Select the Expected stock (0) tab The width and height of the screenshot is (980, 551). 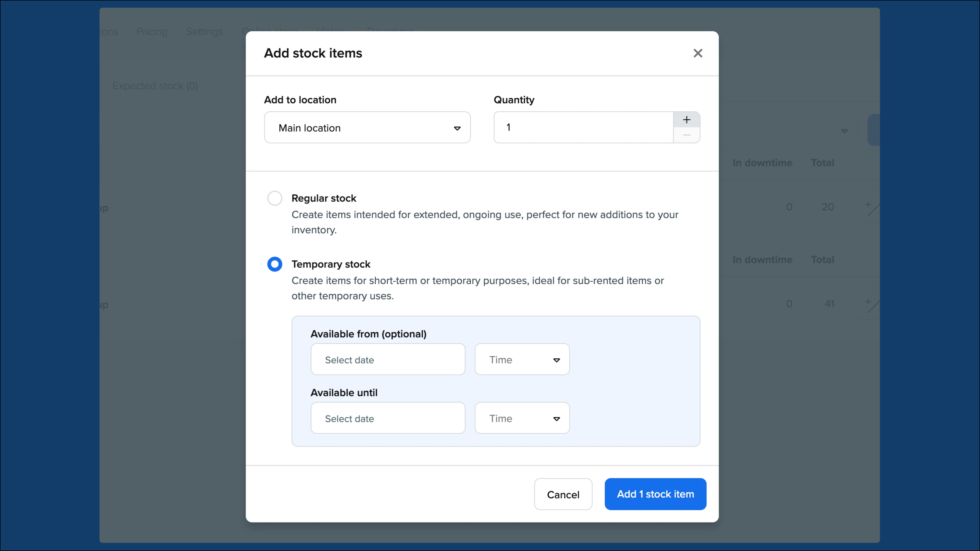coord(155,86)
